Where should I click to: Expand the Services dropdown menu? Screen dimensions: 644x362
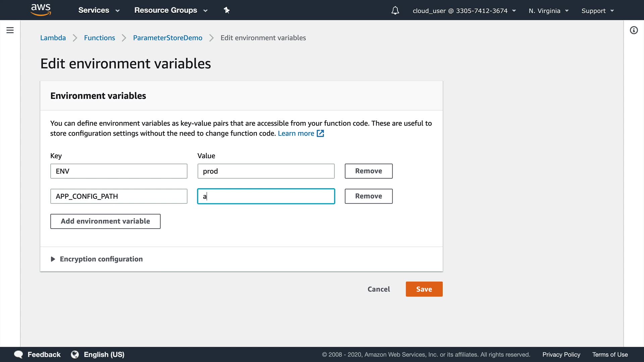click(x=99, y=10)
